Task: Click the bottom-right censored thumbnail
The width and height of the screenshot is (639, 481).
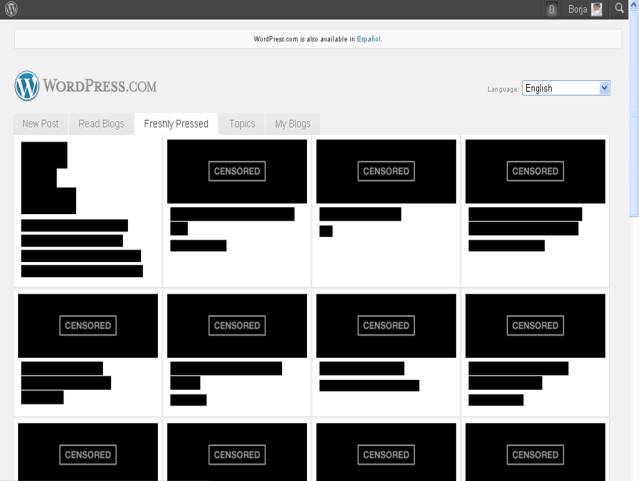Action: click(535, 452)
